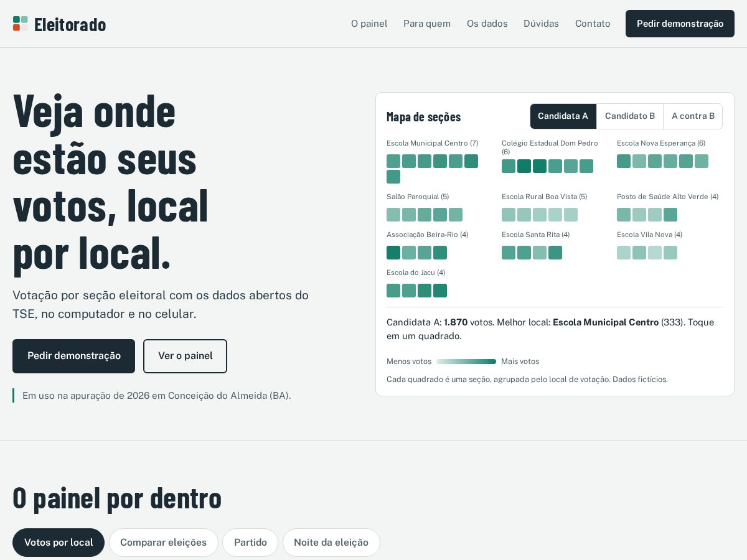The image size is (747, 560).
Task: Open Partido tab
Action: 250,543
